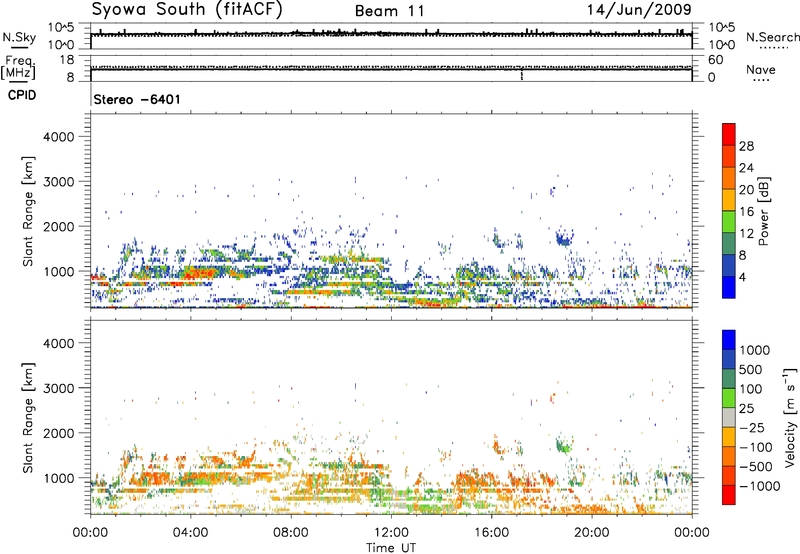Click the 'Velocity [m s-1]' colorbar title

coord(790,417)
